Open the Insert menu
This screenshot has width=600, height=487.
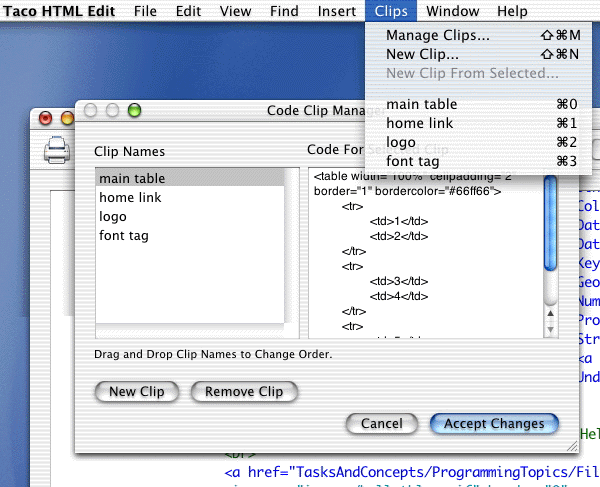point(337,11)
